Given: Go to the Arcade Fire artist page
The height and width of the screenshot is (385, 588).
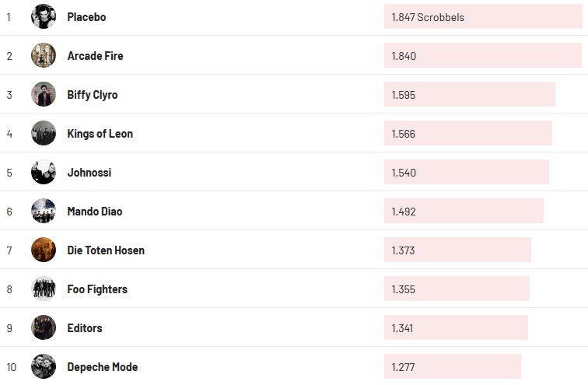Looking at the screenshot, I should click(x=95, y=56).
